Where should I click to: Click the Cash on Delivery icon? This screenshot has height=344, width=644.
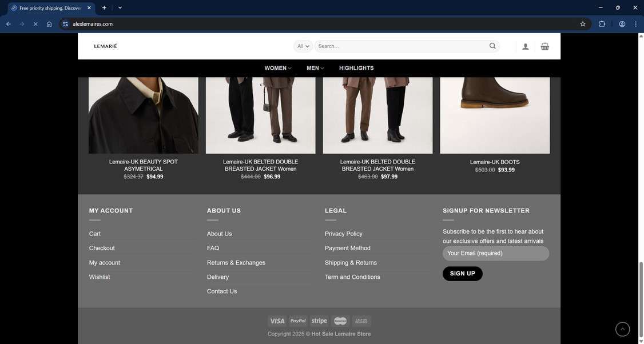pos(361,321)
